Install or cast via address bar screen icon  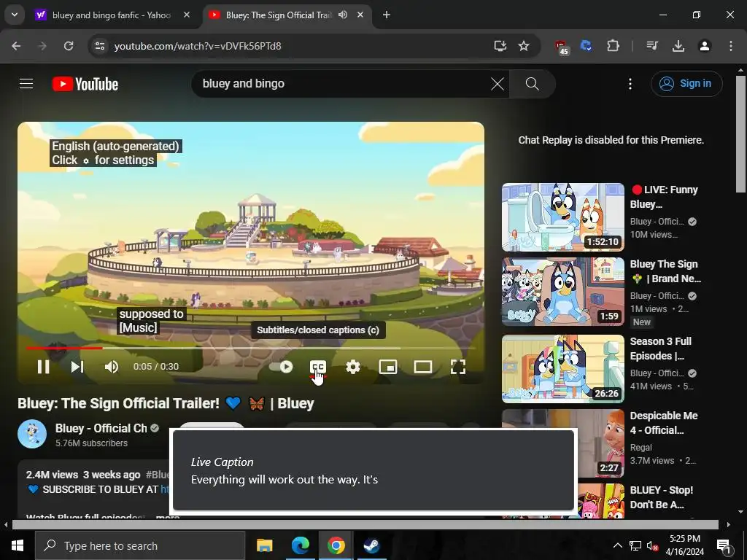point(500,46)
